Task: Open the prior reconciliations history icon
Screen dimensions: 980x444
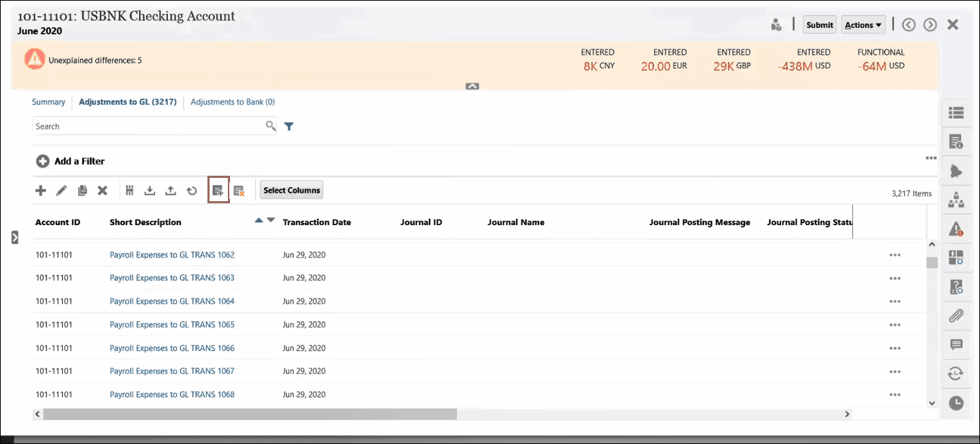Action: pyautogui.click(x=956, y=373)
